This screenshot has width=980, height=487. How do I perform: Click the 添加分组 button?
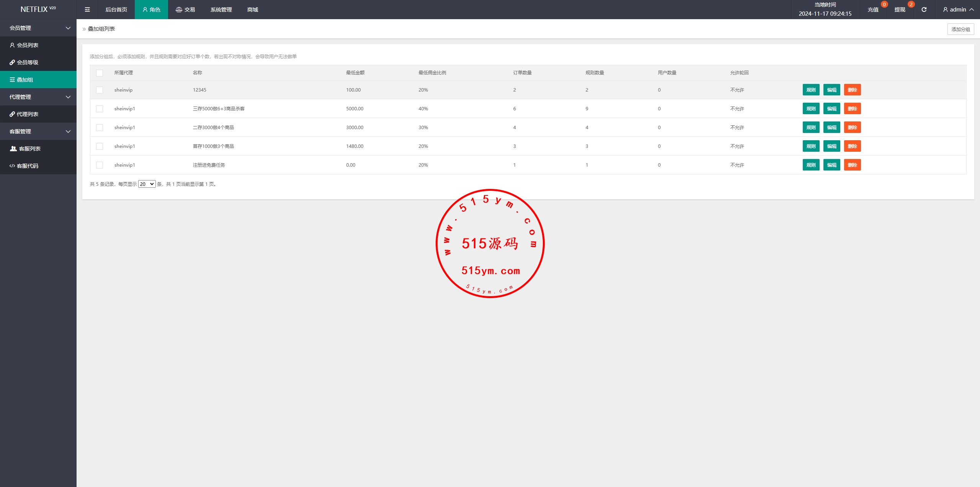tap(960, 29)
